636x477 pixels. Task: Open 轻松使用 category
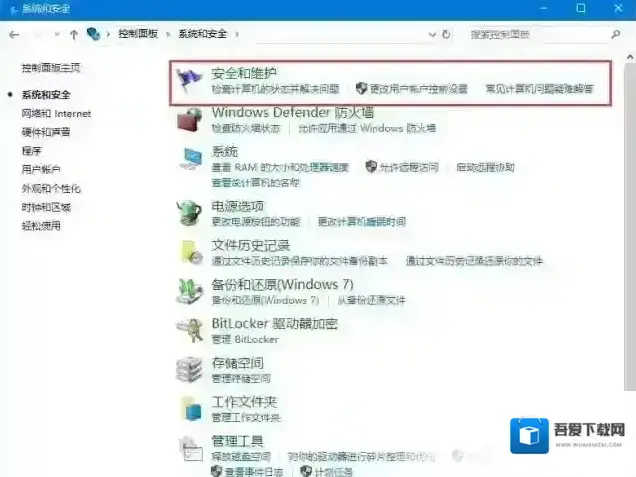coord(41,226)
